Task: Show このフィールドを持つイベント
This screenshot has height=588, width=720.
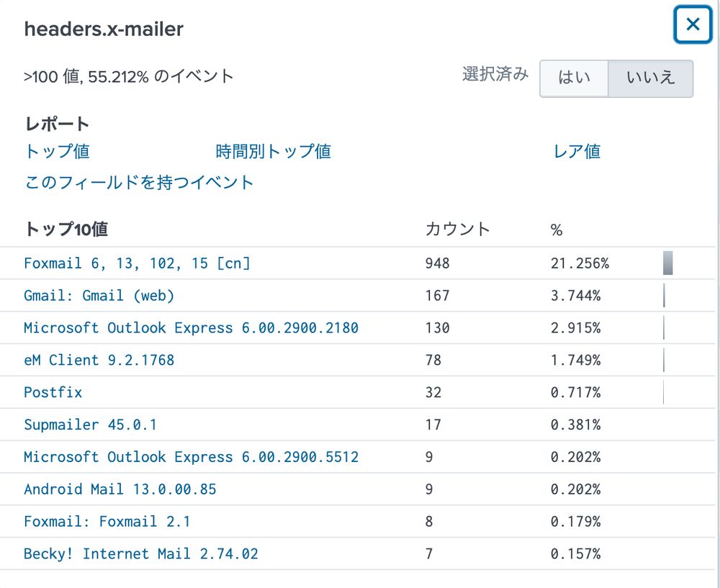Action: pyautogui.click(x=139, y=182)
